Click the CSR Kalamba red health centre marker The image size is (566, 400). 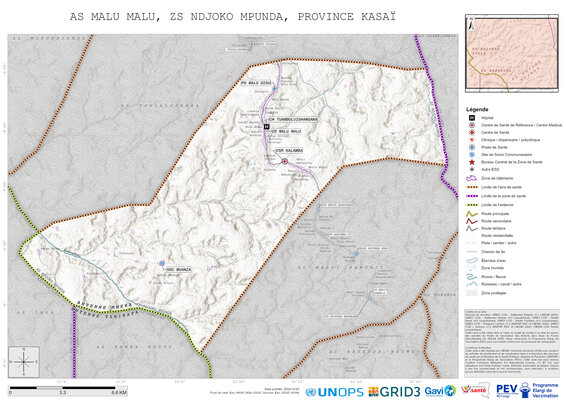(284, 161)
